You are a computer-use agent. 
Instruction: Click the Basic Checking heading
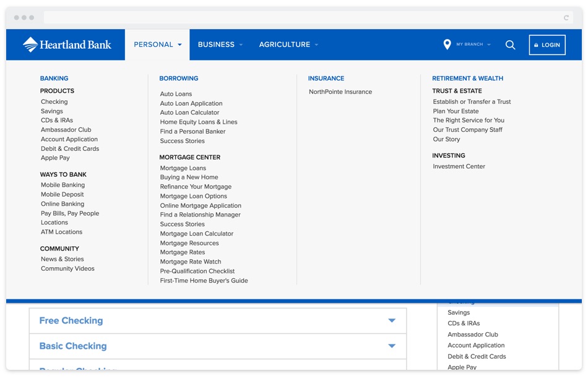[x=73, y=346]
